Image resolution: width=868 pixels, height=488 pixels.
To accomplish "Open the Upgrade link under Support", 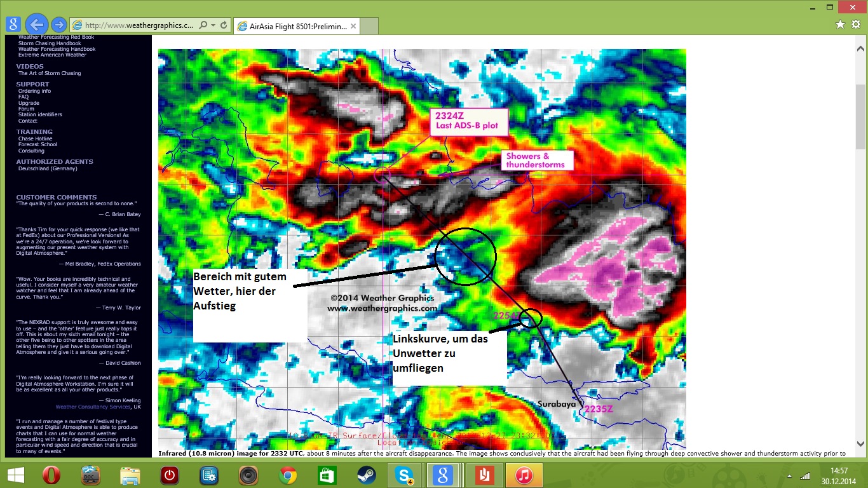I will click(29, 103).
